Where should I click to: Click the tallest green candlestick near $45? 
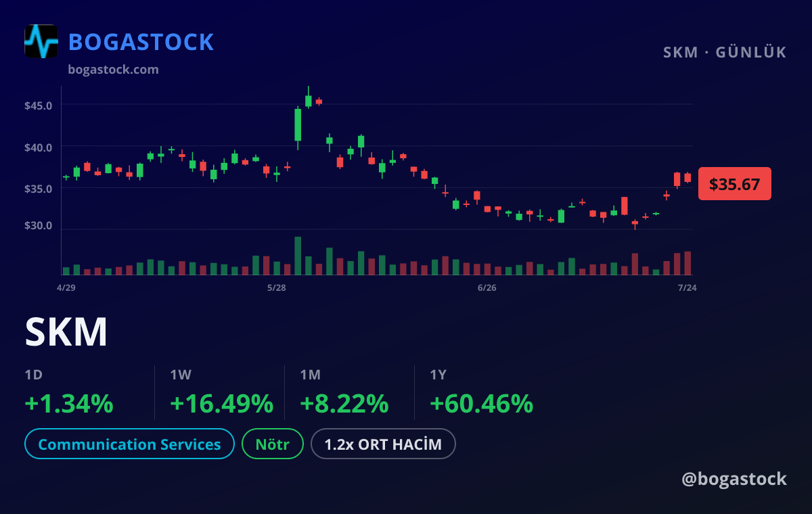(298, 125)
